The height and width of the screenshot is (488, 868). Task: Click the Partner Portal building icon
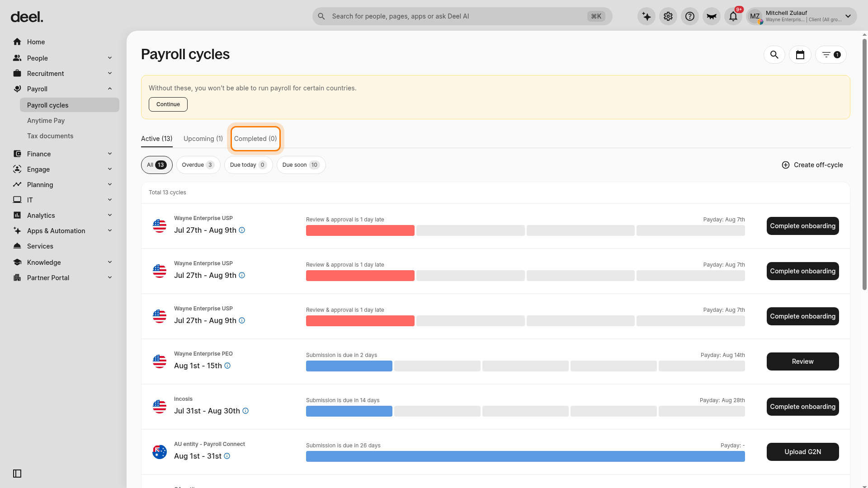point(17,278)
